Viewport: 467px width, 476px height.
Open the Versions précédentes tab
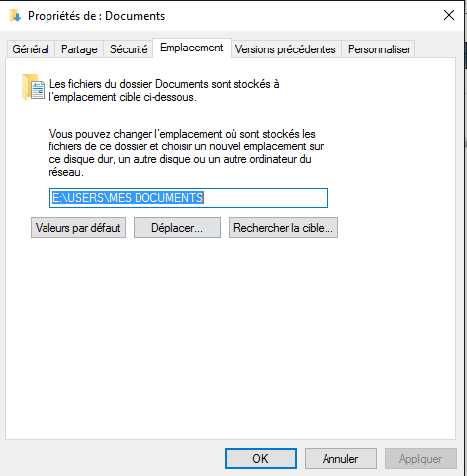coord(286,49)
